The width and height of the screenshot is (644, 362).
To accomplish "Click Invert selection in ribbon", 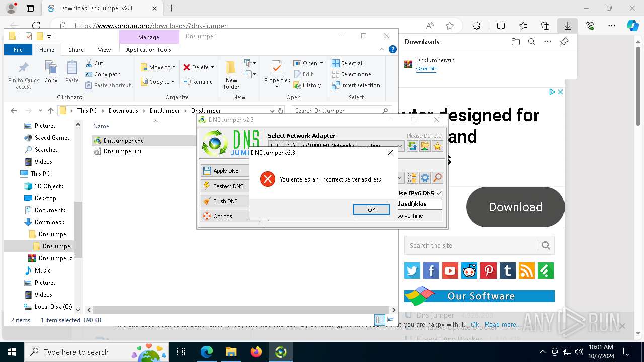I will coord(356,85).
